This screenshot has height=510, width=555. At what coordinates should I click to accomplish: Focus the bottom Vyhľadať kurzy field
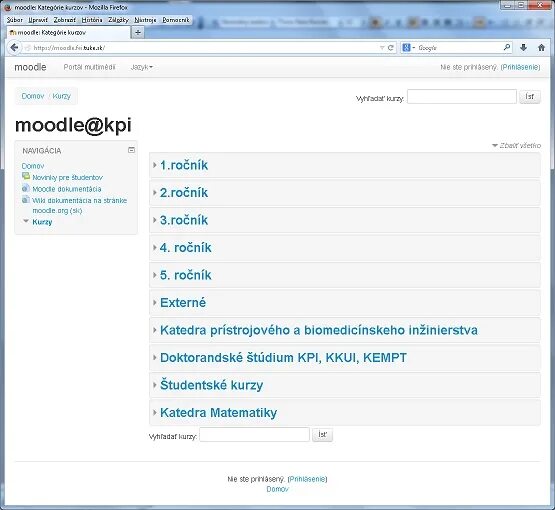click(254, 434)
